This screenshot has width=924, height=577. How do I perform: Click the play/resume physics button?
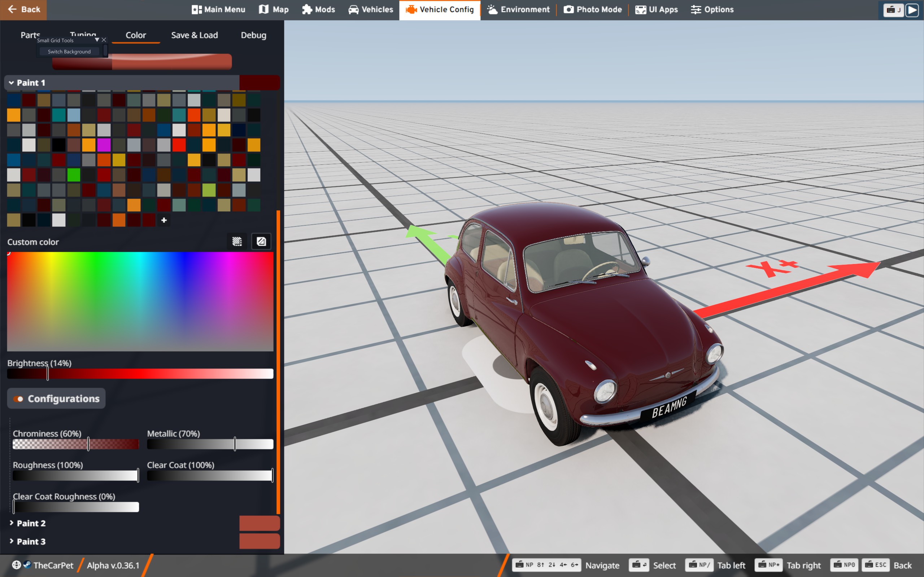click(912, 10)
